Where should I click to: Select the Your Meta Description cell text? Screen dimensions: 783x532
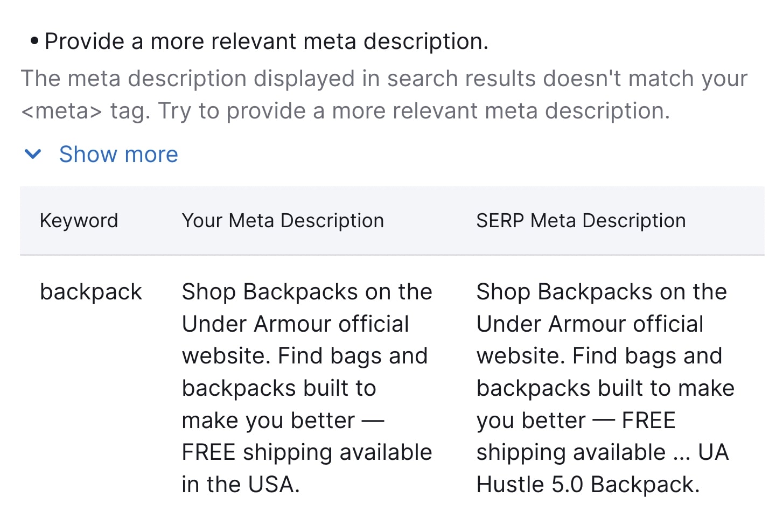tap(306, 388)
